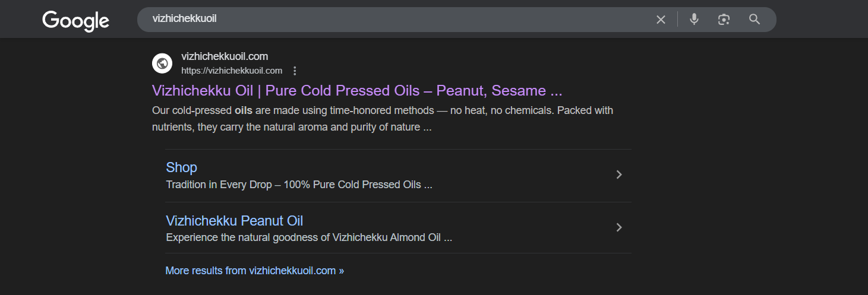Click the cold-pressed oils snippet text
This screenshot has height=295, width=868.
(x=383, y=119)
